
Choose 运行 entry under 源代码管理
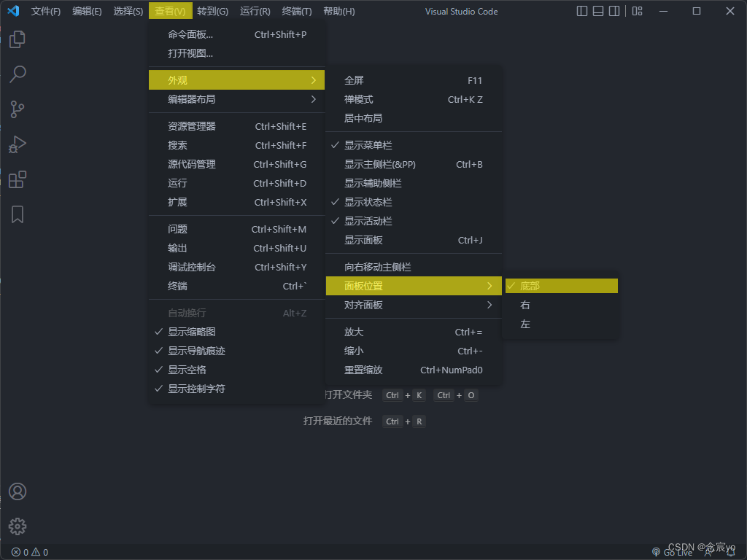[x=237, y=183]
